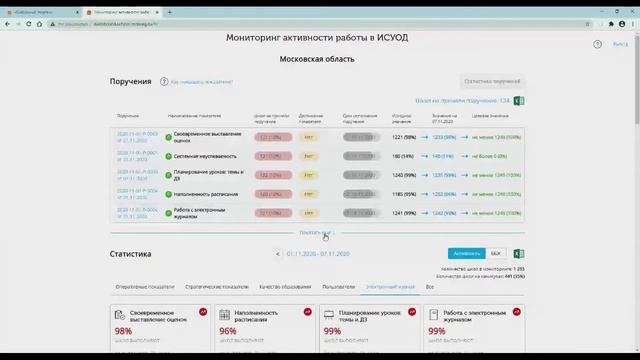Click journal icon on Работа с электронным журналом card
The image size is (640, 360).
tap(433, 315)
